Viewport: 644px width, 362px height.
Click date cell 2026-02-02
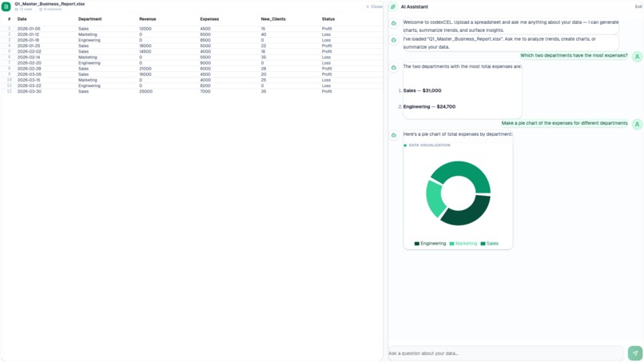[29, 52]
